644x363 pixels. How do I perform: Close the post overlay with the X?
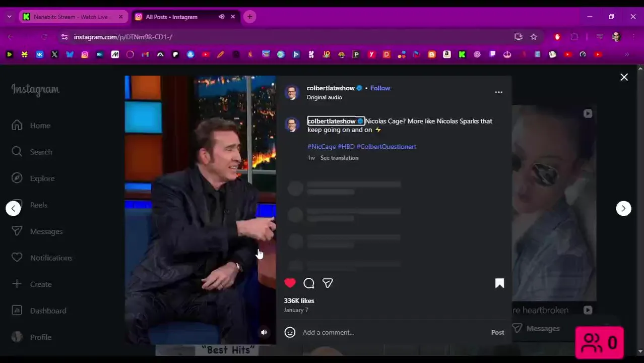tap(624, 77)
